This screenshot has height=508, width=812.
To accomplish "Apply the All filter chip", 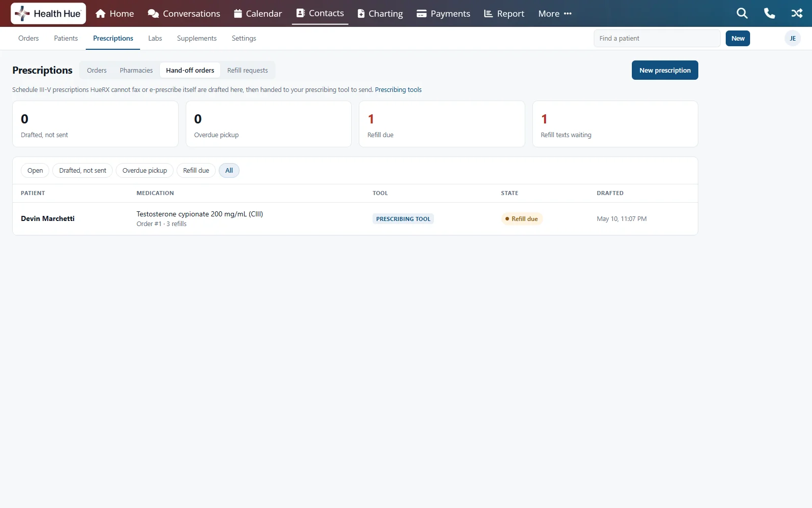I will pos(229,171).
